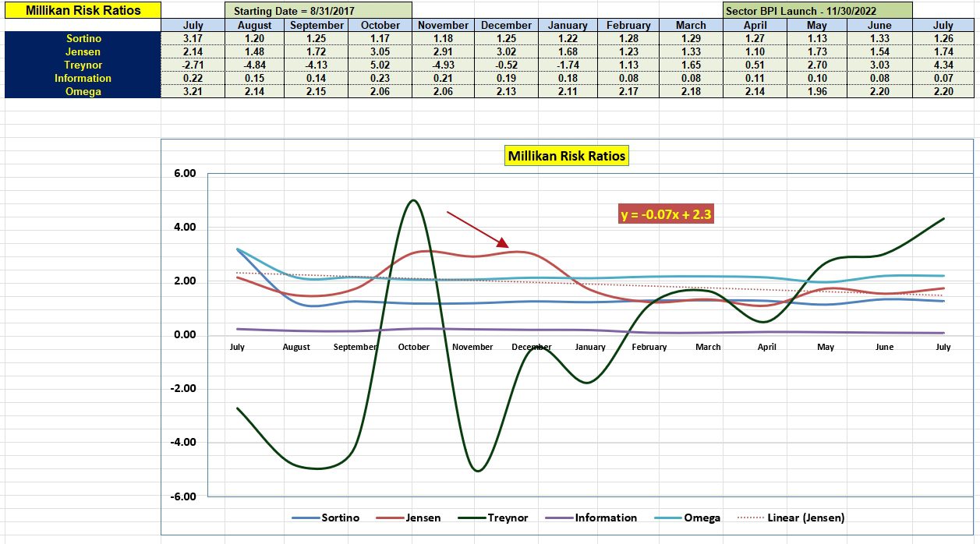Select the Jensen value 1.10 cell

coord(754,51)
